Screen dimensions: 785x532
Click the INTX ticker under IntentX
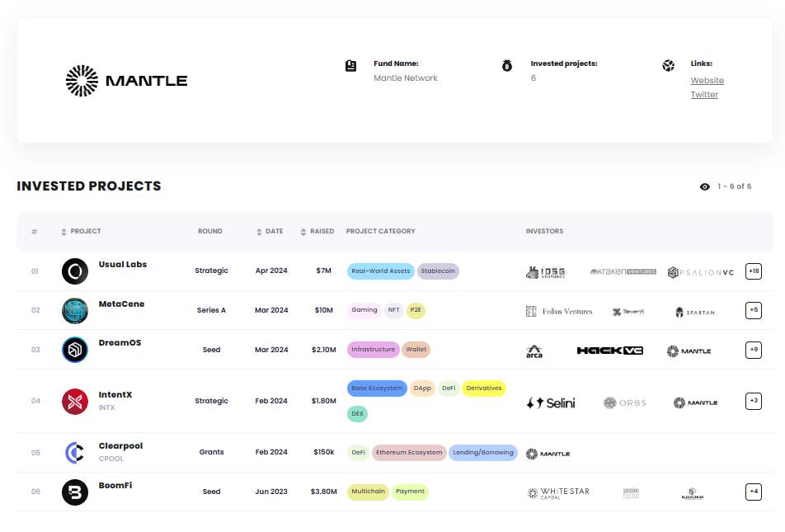coord(106,407)
